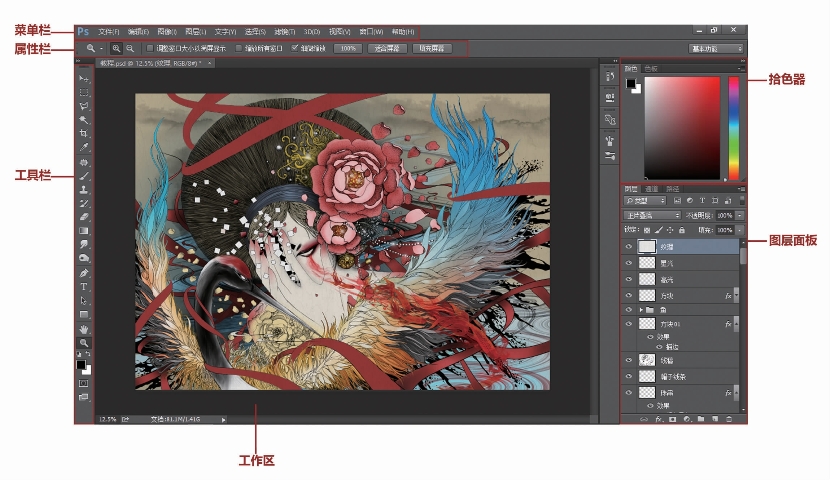Click the delete layer trash icon
The width and height of the screenshot is (830, 480).
[x=729, y=419]
